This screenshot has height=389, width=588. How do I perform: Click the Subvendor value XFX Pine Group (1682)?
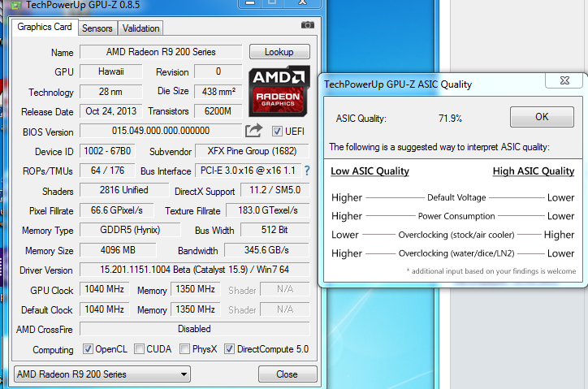(x=252, y=151)
